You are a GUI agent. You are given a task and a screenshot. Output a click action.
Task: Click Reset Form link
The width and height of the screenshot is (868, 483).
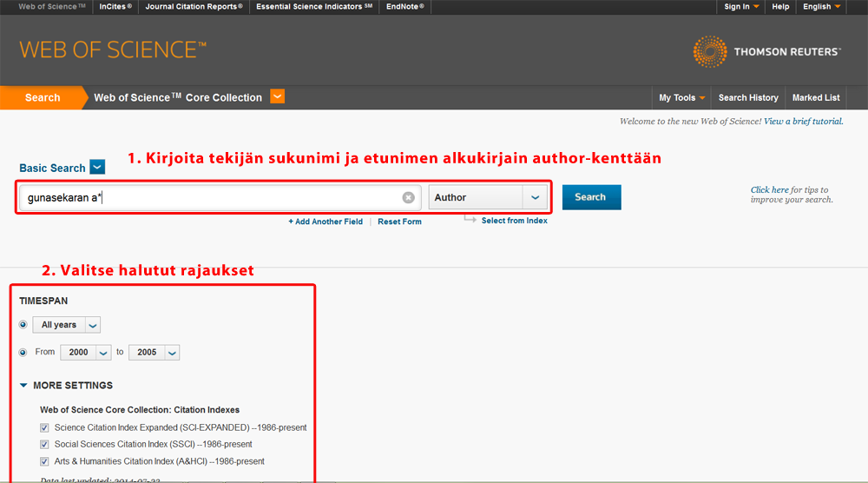coord(399,222)
